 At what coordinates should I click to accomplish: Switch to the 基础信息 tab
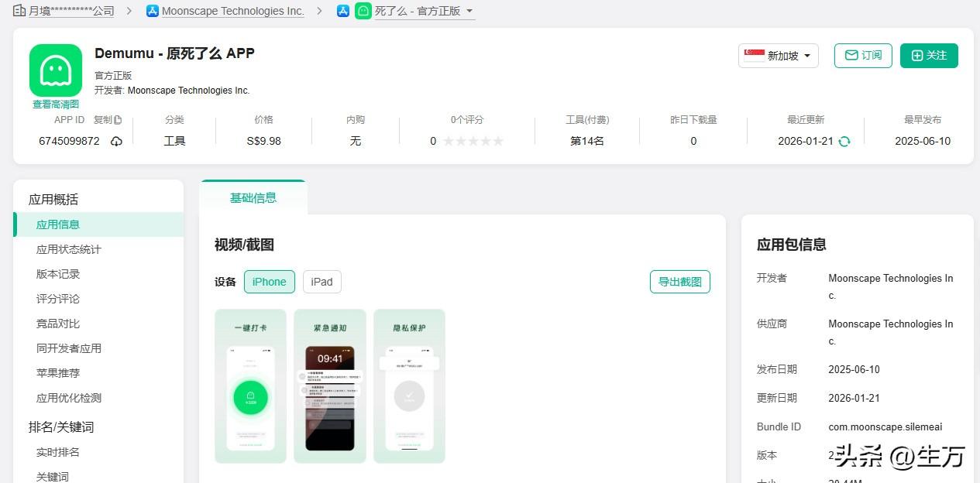tap(253, 197)
